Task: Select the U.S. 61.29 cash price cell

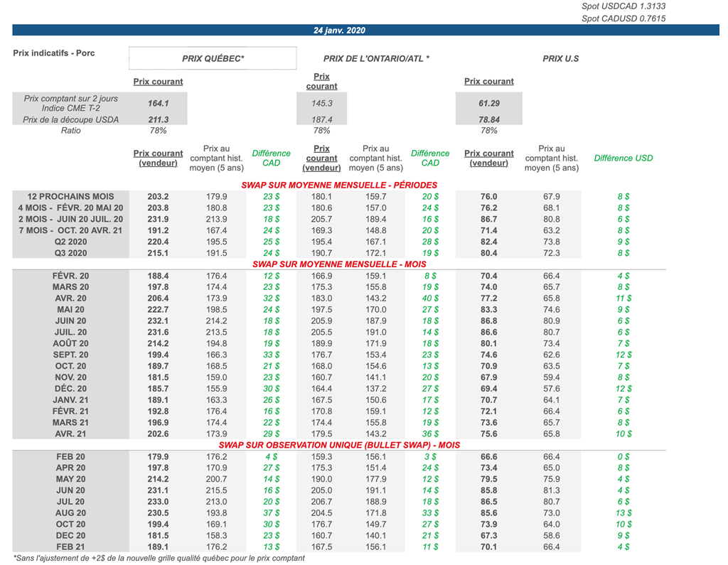Action: tap(488, 103)
